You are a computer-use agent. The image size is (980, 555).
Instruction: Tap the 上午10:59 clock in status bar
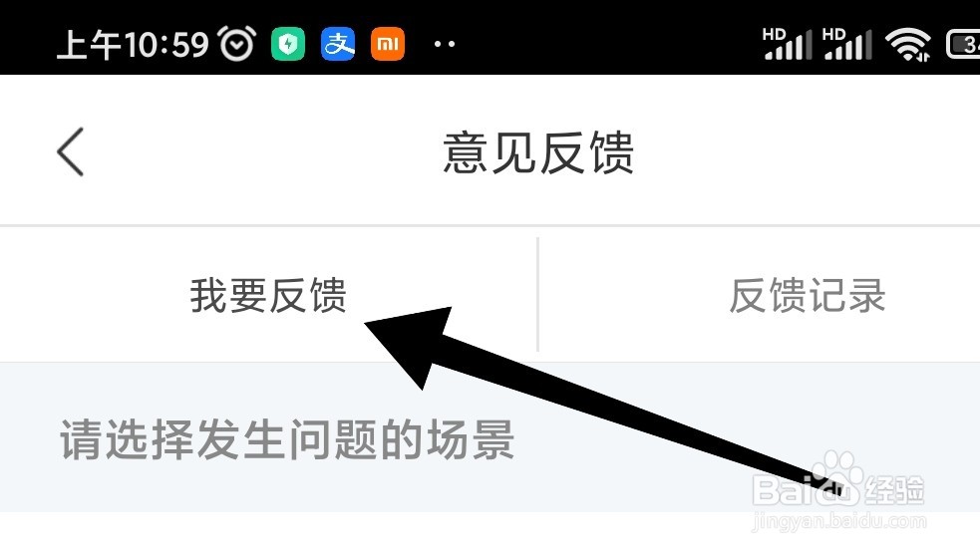(133, 45)
